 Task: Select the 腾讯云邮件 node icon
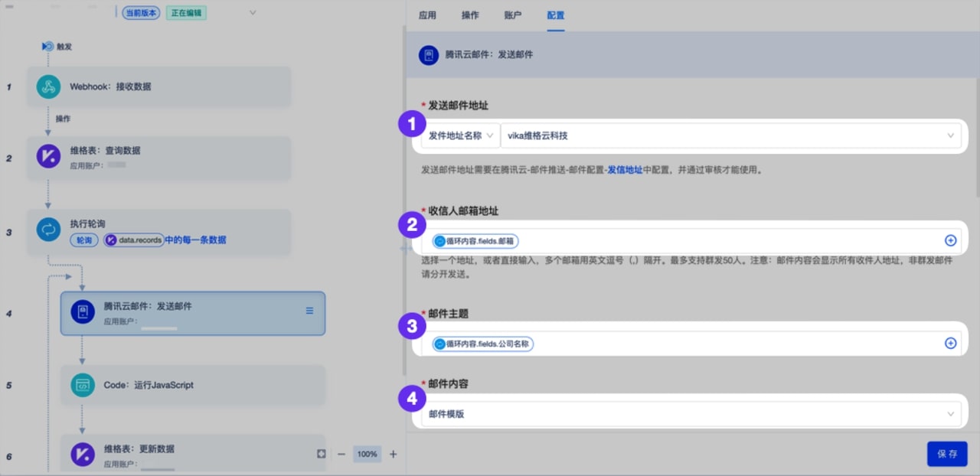tap(82, 312)
